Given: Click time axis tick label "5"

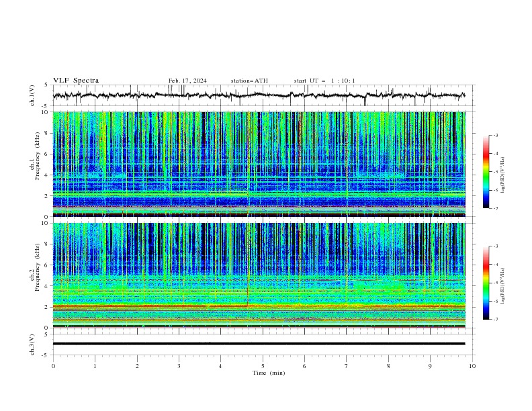Looking at the screenshot, I should coord(263,366).
